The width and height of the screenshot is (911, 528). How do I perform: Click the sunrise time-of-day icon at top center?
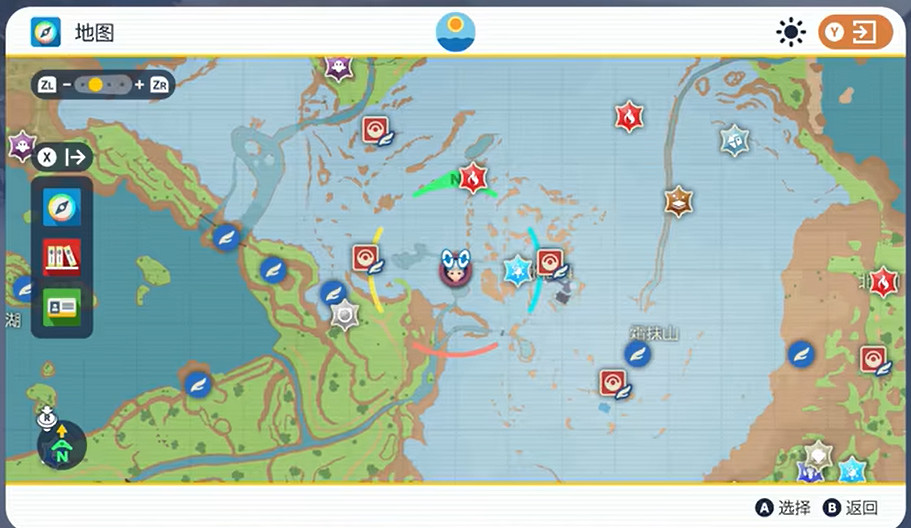coord(456,32)
